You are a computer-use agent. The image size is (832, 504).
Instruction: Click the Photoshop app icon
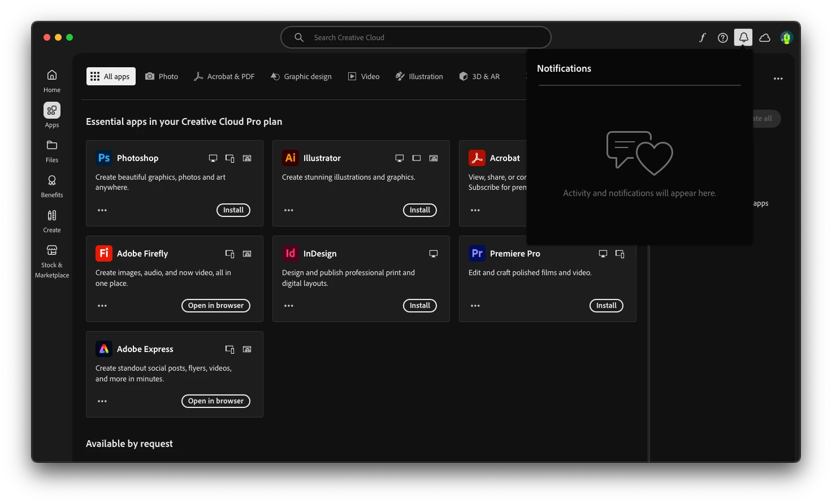(x=104, y=158)
